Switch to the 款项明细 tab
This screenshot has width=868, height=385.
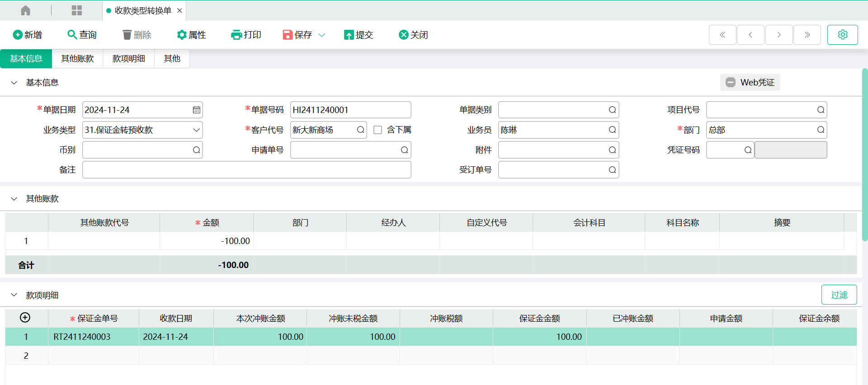(x=129, y=59)
